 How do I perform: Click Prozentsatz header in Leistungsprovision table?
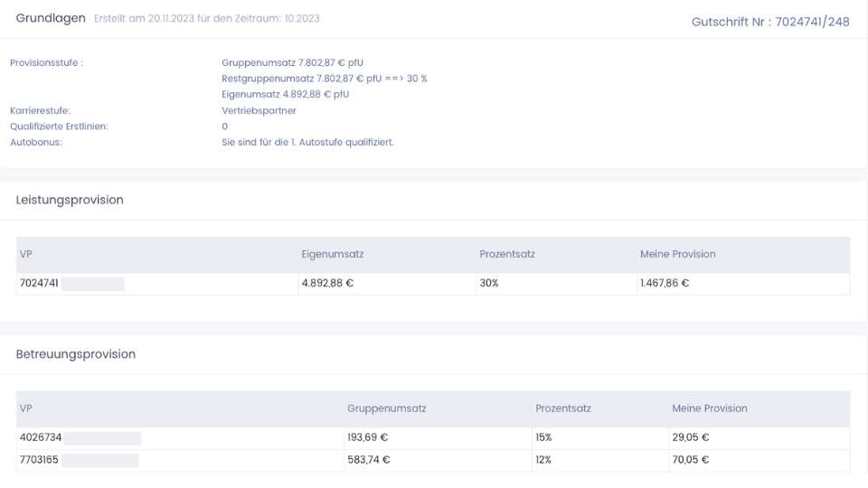507,254
